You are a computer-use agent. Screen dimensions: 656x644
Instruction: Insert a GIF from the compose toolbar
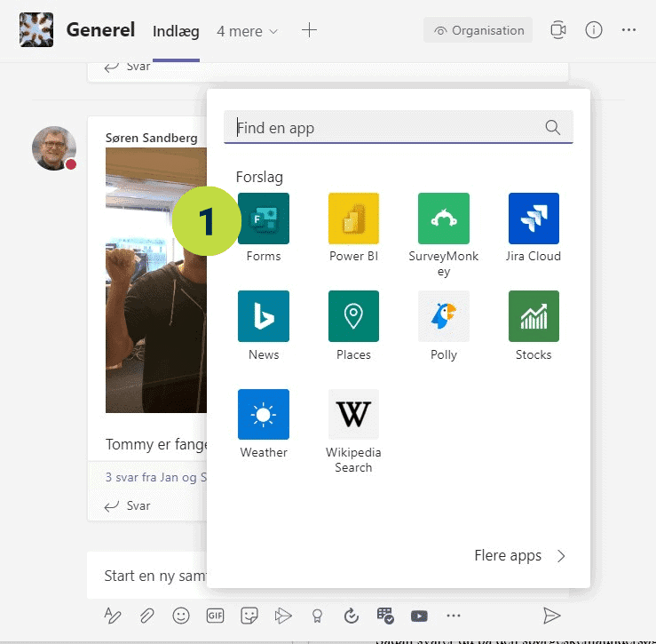(x=215, y=616)
